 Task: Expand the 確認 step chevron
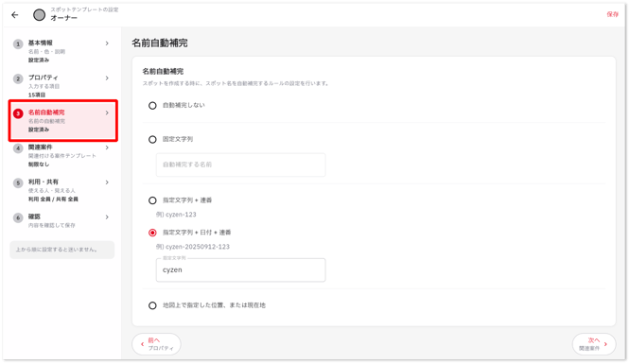107,217
